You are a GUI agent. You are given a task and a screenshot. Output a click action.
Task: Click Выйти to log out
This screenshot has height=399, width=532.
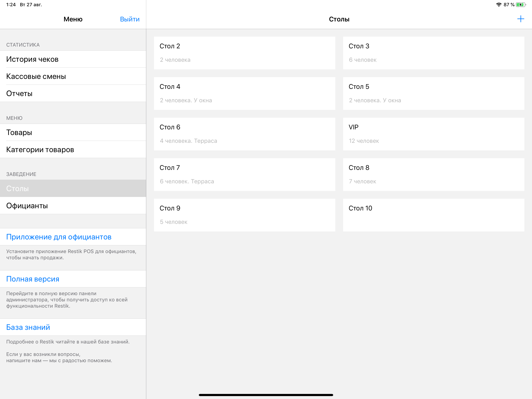(x=130, y=19)
